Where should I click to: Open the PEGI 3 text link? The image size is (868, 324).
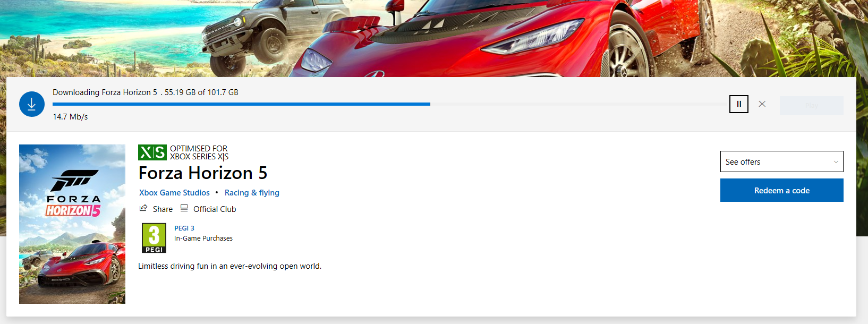click(x=184, y=228)
